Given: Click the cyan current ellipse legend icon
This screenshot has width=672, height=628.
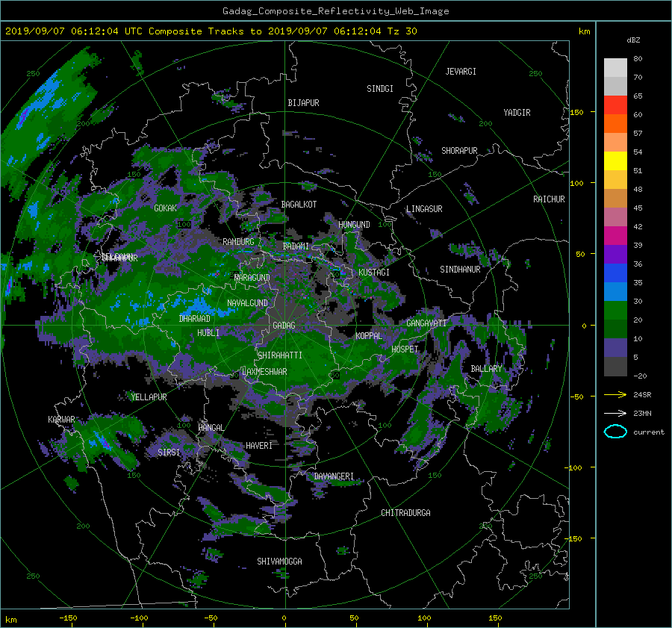Looking at the screenshot, I should point(615,432).
